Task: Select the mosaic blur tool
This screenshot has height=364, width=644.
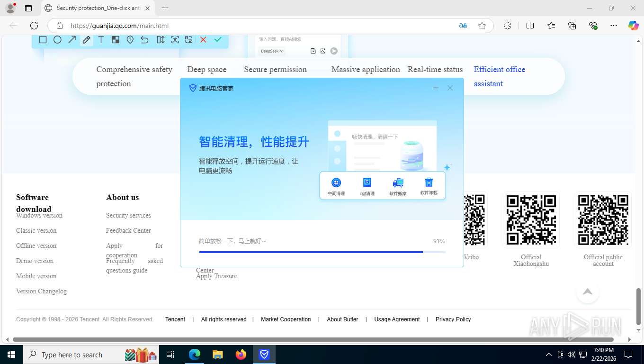Action: (116, 40)
